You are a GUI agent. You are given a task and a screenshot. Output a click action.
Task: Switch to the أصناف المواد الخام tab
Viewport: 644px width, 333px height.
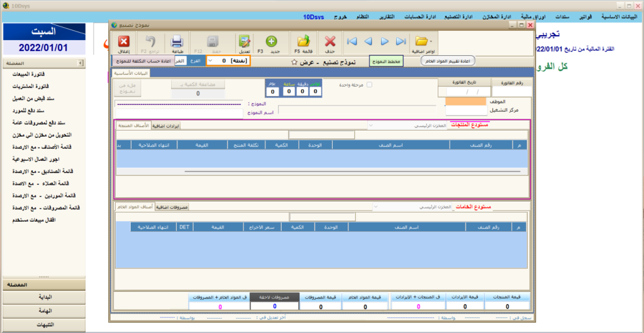[135, 207]
